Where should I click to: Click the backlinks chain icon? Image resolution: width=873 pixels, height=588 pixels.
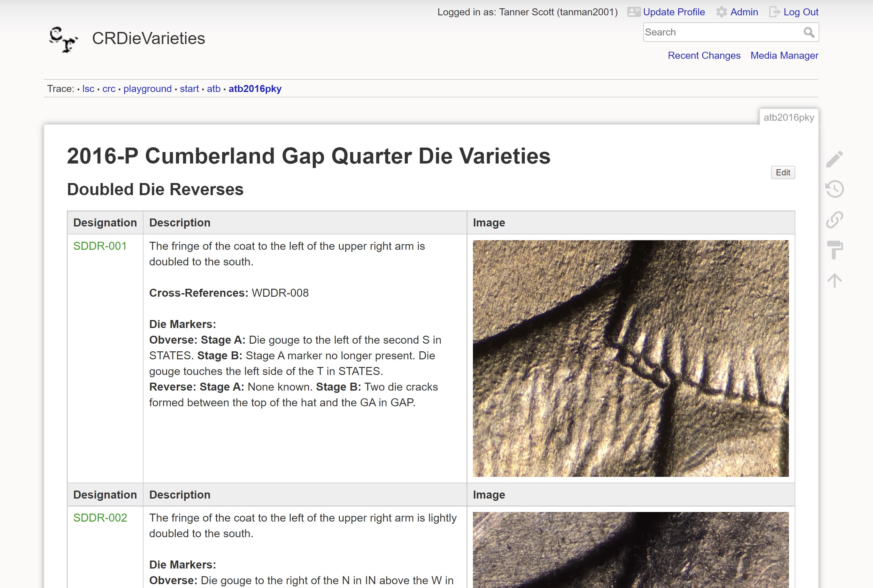[x=834, y=220]
